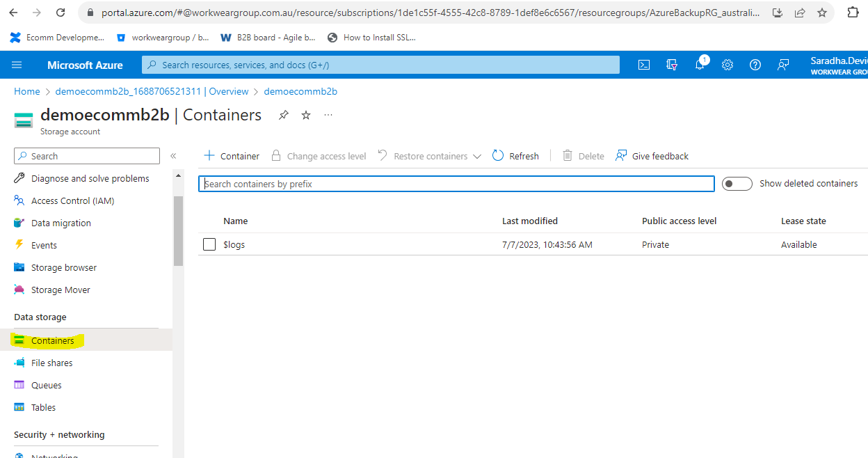Click the Private access level cell
The width and height of the screenshot is (868, 458).
[x=655, y=244]
